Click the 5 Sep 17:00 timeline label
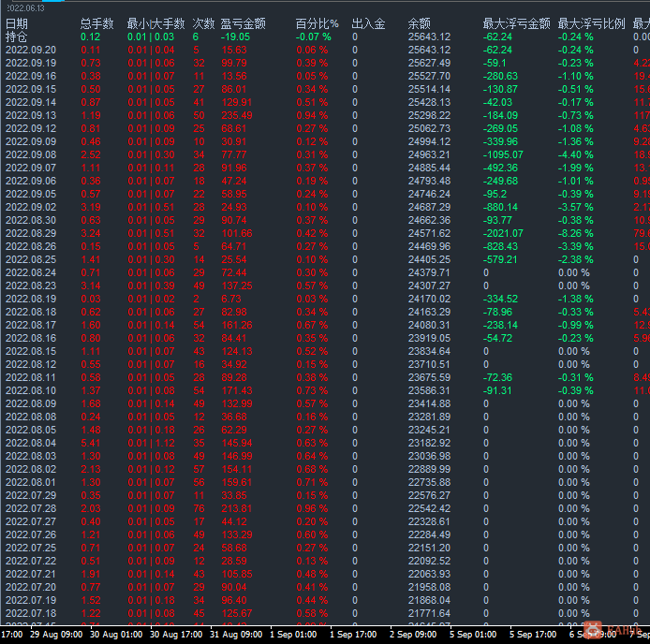Image resolution: width=650 pixels, height=644 pixels. pyautogui.click(x=533, y=635)
